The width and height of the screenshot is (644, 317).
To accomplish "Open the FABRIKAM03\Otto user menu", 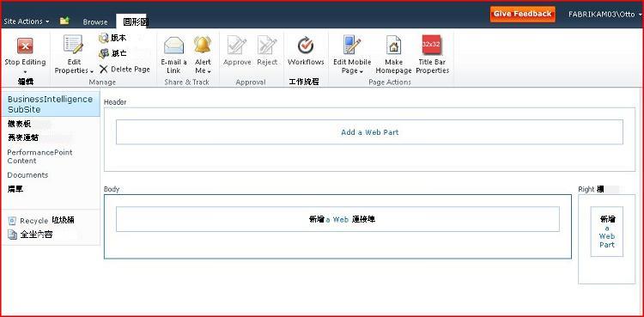I will (605, 14).
